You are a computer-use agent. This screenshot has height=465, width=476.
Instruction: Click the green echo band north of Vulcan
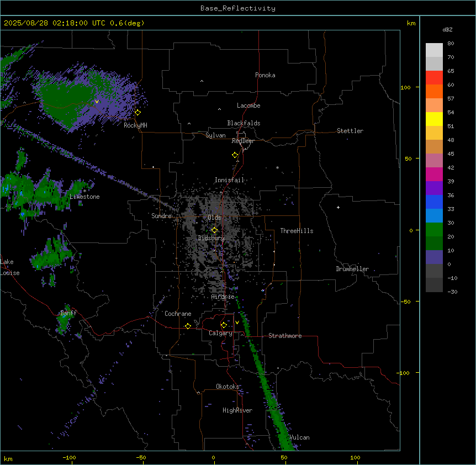click(267, 387)
